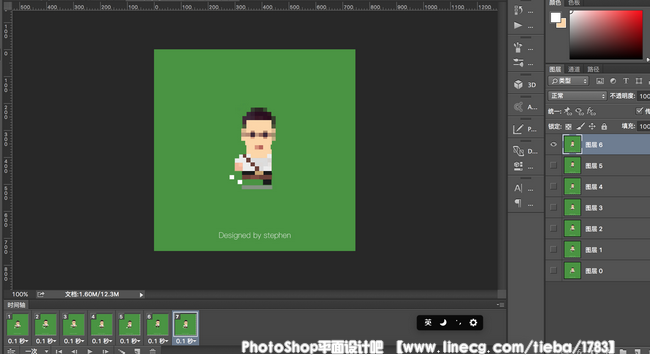This screenshot has height=364, width=665.
Task: Open the timeline panel menu icon
Action: tap(500, 305)
